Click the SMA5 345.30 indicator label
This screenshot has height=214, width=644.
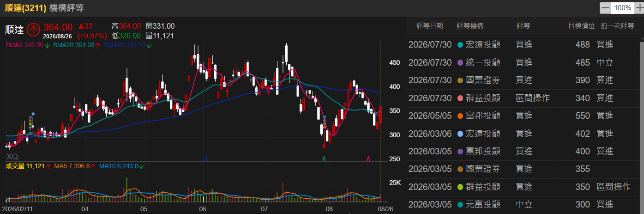coord(24,45)
